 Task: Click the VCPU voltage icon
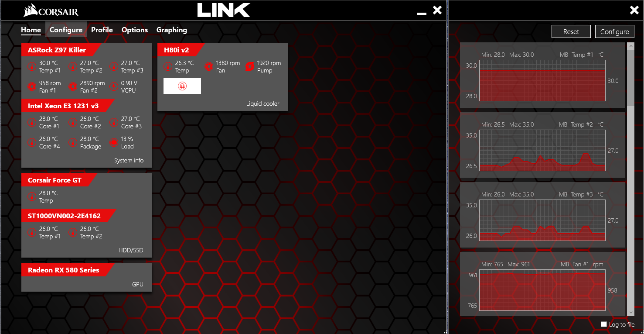click(x=114, y=86)
